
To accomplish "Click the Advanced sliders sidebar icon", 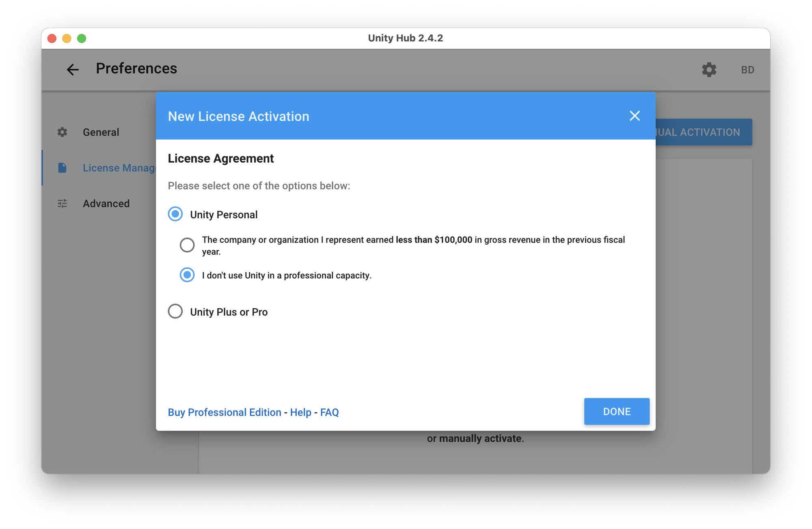I will [x=62, y=204].
